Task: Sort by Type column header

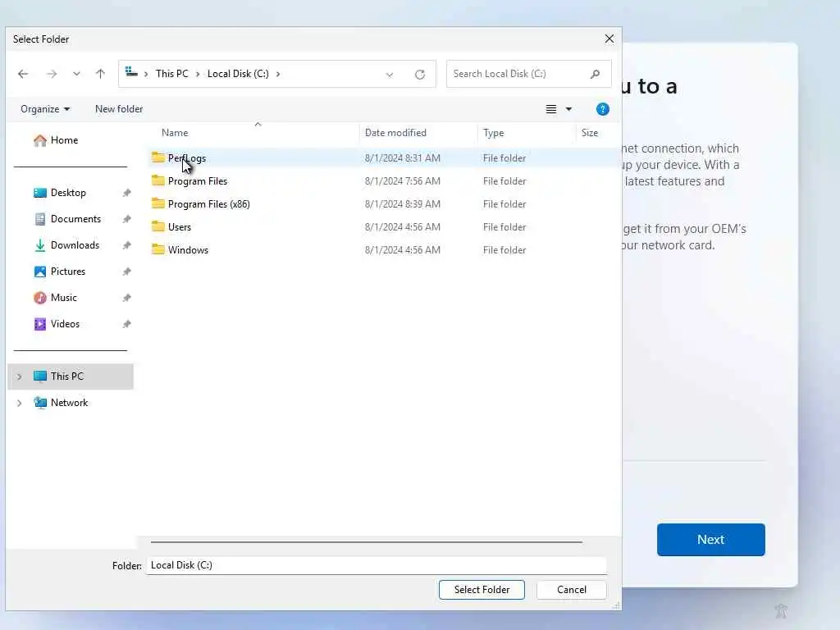Action: pyautogui.click(x=493, y=132)
